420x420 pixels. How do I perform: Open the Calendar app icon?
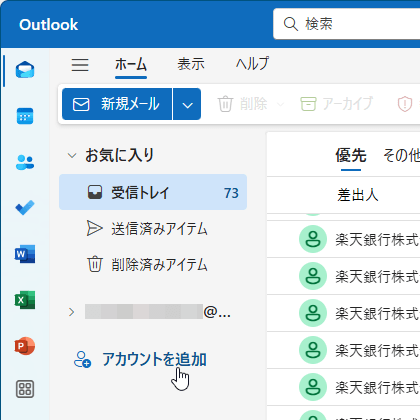pyautogui.click(x=25, y=116)
